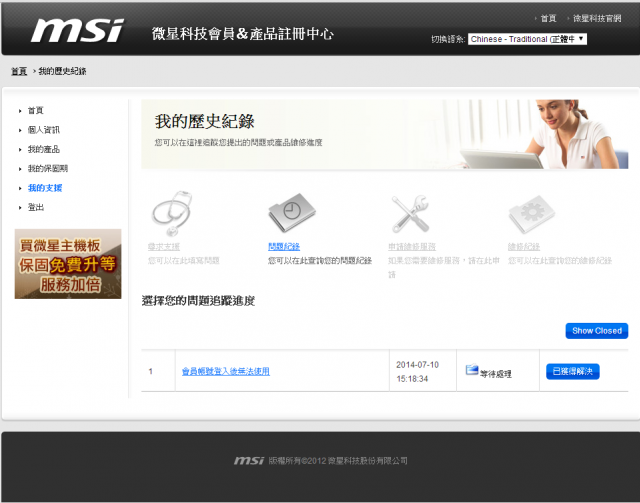Screen dimensions: 640x503
Task: Click 首頁 link in top-right header
Action: 548,18
